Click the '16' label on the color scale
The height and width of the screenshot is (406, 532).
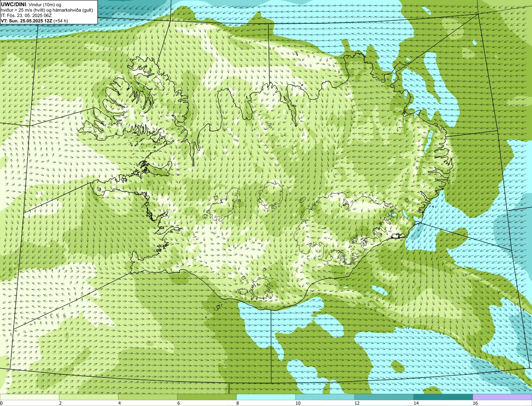475,403
